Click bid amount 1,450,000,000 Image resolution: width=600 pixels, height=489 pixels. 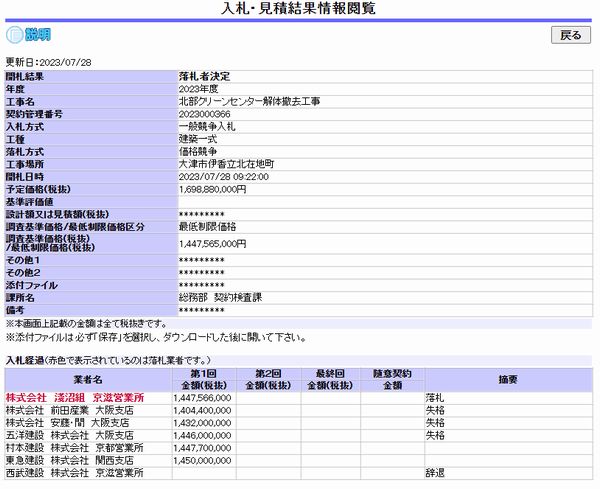coord(202,460)
